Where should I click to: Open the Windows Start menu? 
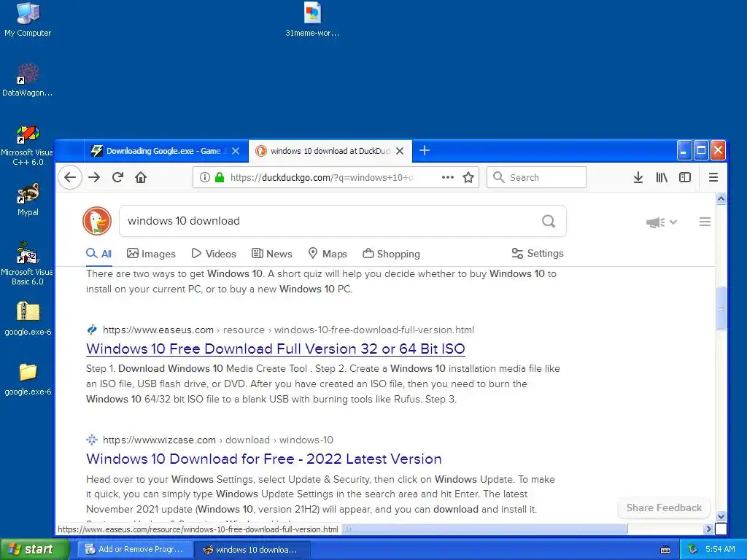point(34,549)
